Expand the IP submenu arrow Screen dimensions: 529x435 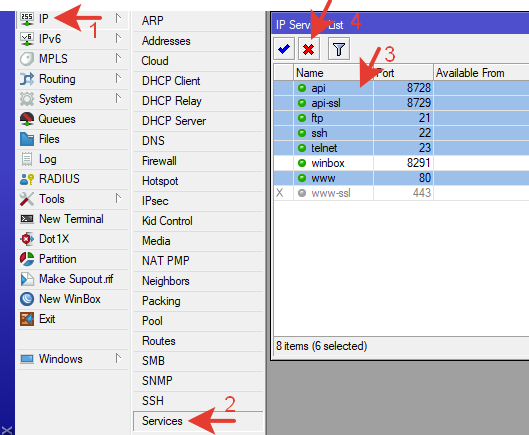coord(118,18)
